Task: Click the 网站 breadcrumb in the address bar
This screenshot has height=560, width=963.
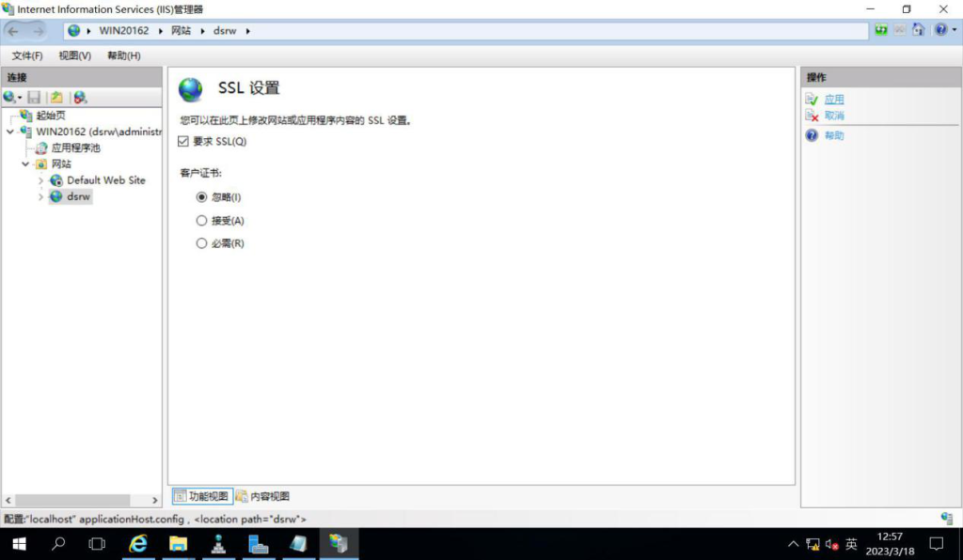Action: coord(181,31)
